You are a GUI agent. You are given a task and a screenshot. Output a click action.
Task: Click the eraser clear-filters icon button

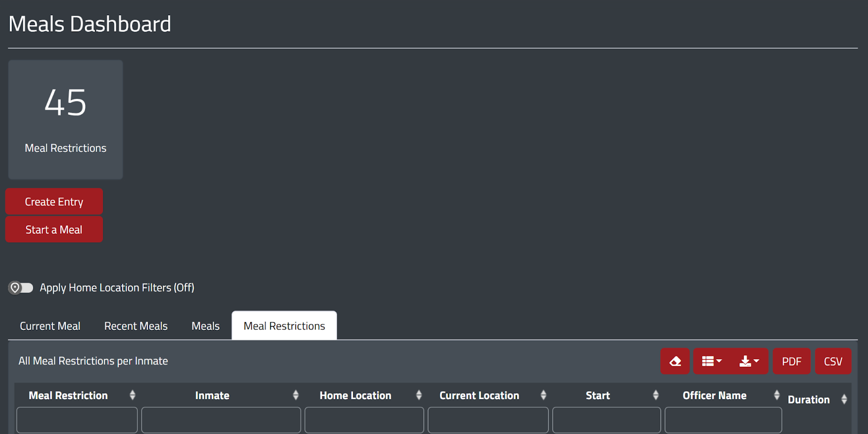click(675, 361)
